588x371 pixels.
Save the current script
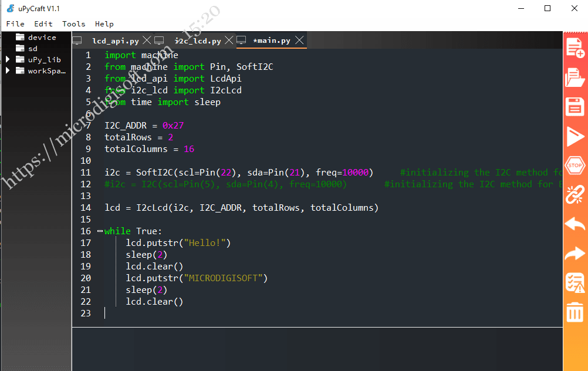coord(575,106)
